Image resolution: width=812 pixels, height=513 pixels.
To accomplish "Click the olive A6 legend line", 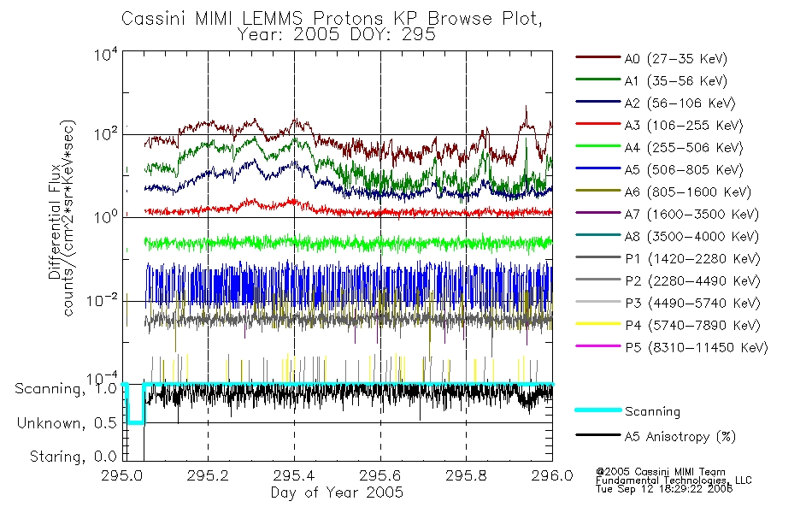I will point(597,191).
